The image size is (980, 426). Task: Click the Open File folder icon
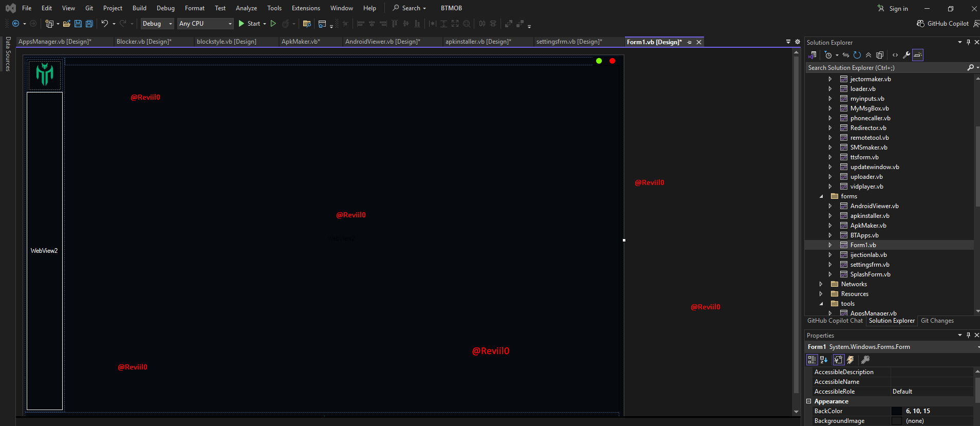(67, 24)
